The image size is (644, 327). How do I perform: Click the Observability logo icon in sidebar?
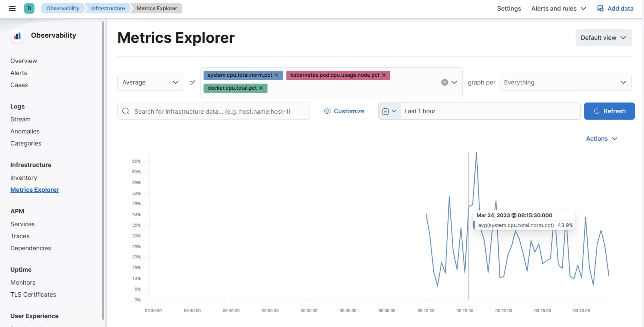pyautogui.click(x=17, y=36)
